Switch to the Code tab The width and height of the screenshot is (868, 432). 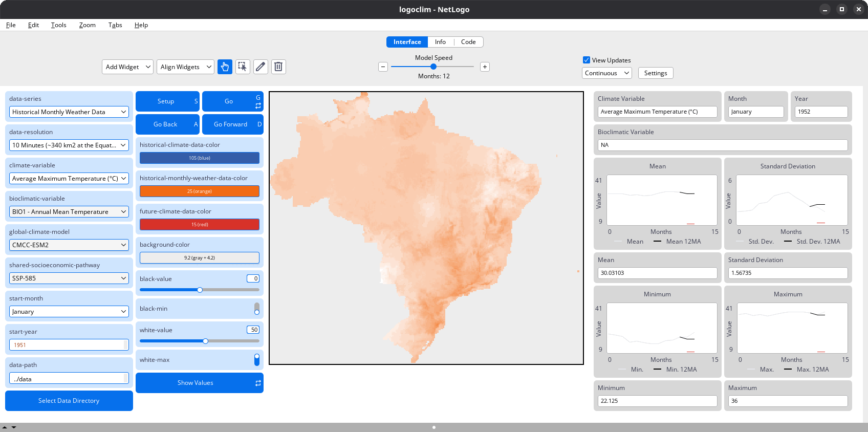(468, 42)
